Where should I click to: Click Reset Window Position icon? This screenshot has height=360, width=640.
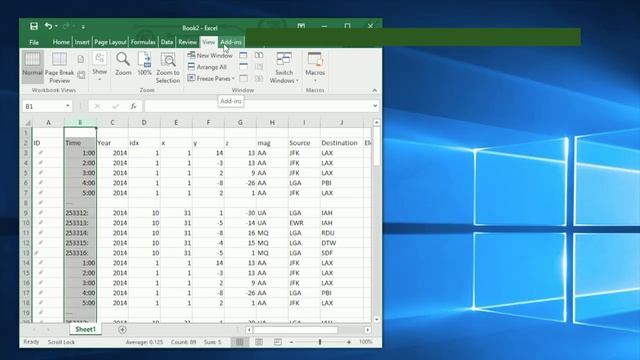(x=259, y=78)
